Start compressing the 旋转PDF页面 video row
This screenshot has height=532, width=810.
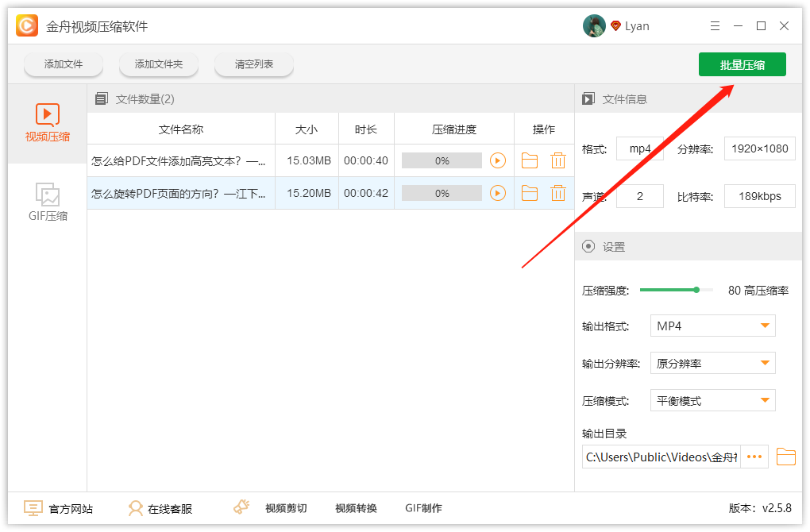pos(497,193)
